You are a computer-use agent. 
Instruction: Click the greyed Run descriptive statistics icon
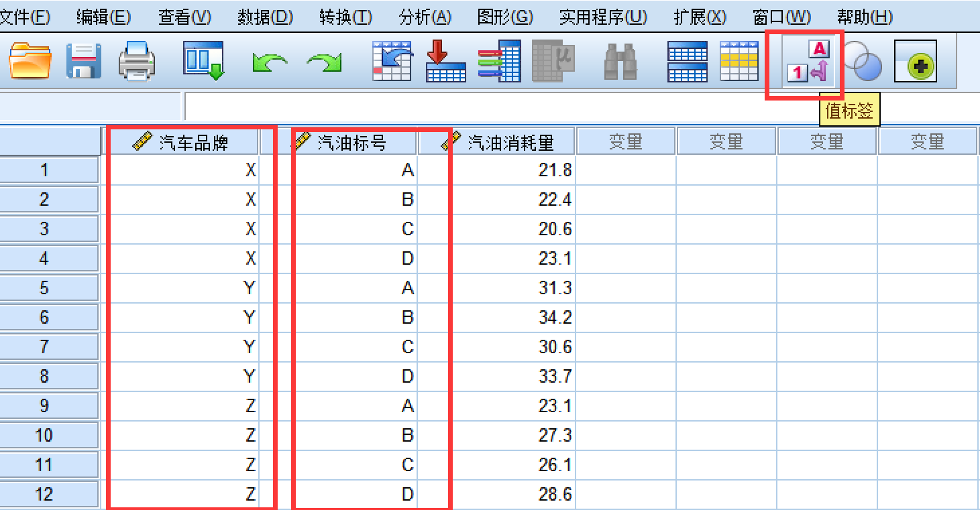(x=553, y=62)
